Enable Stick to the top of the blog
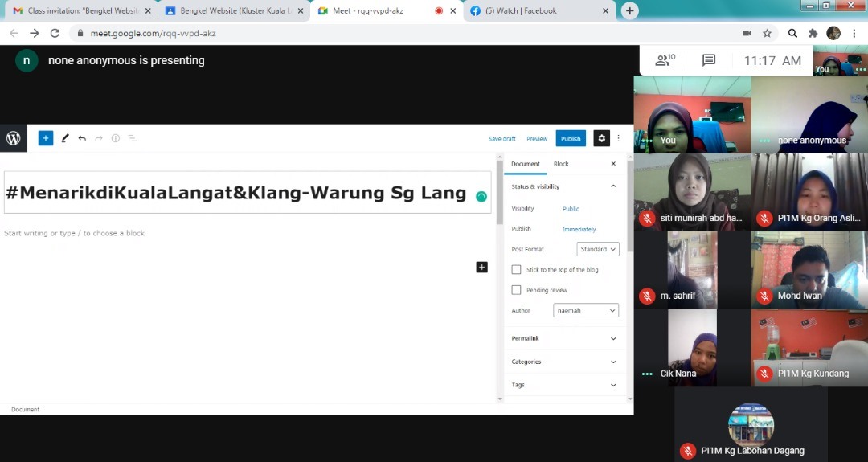Viewport: 868px width, 462px height. pos(516,270)
